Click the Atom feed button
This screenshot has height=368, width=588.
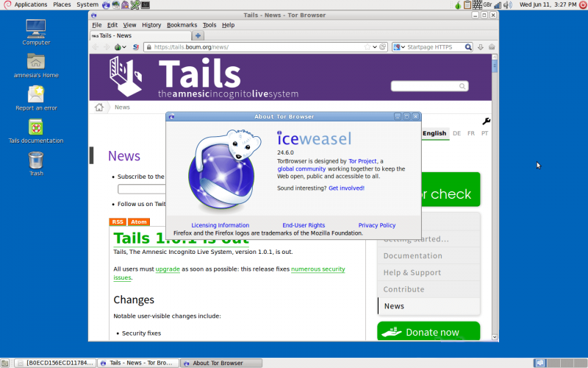(x=139, y=222)
